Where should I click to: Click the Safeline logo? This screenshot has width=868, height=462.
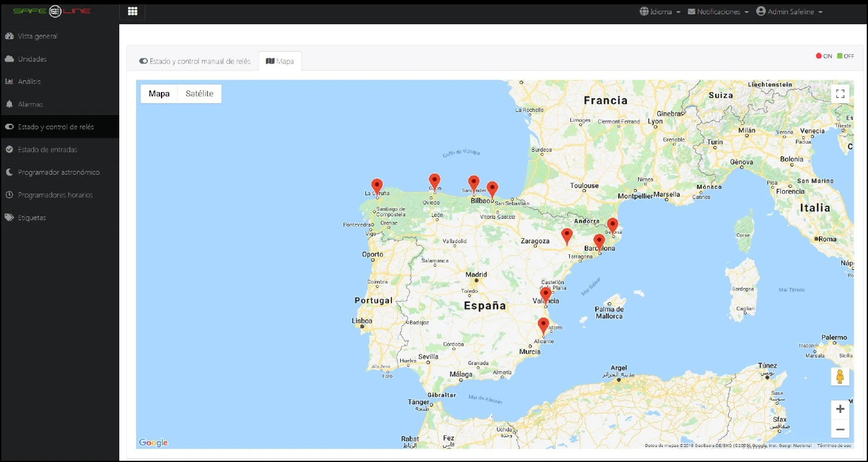coord(52,11)
